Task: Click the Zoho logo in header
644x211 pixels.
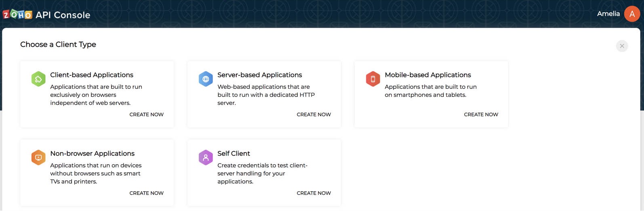Action: coord(17,15)
